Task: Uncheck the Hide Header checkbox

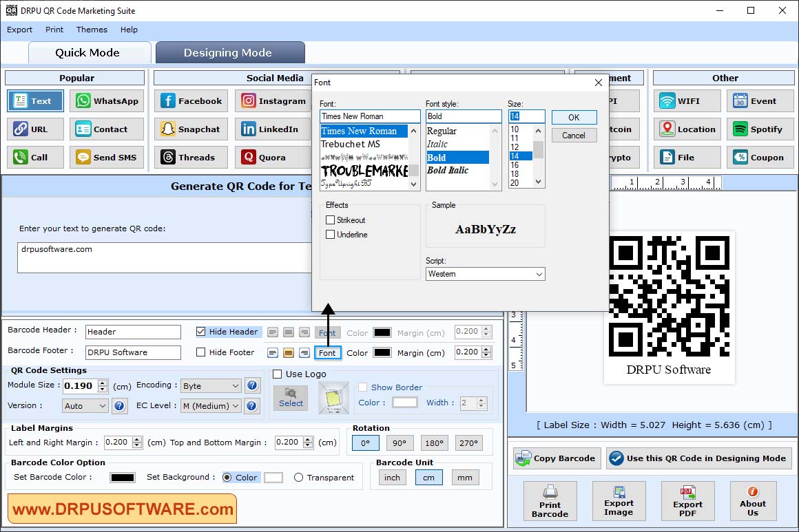Action: (x=200, y=332)
